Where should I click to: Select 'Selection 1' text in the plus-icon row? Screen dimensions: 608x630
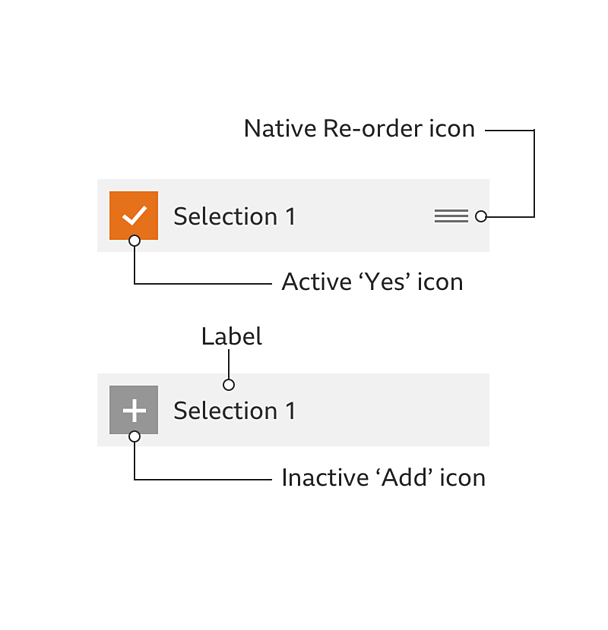pyautogui.click(x=234, y=411)
